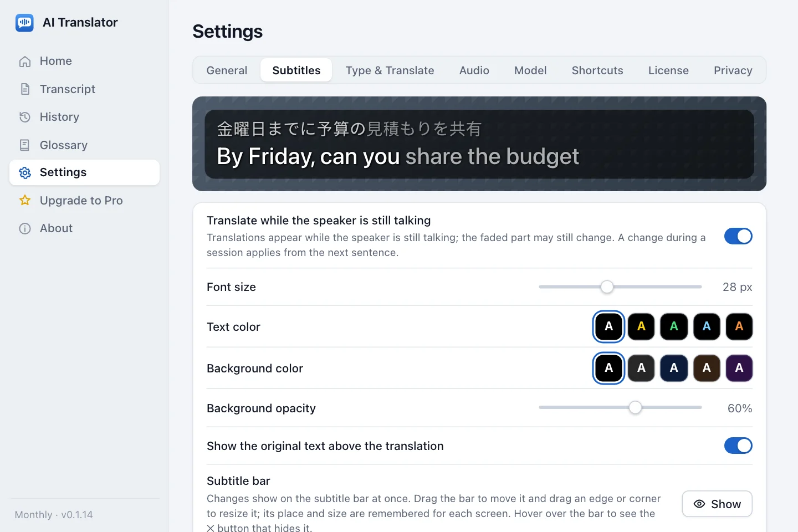The height and width of the screenshot is (532, 798).
Task: Select the black background color swatch
Action: (608, 368)
